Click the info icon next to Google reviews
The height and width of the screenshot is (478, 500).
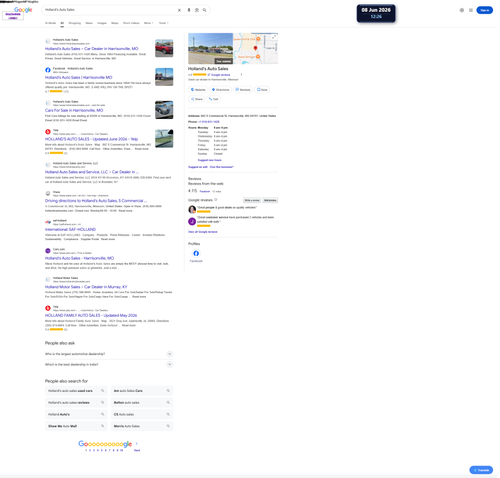click(x=216, y=200)
